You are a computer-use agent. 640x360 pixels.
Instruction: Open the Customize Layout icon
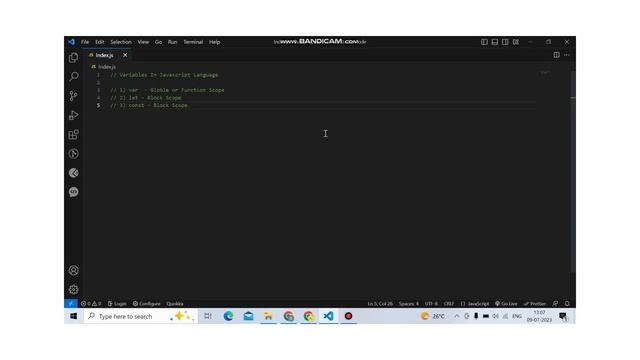click(516, 42)
